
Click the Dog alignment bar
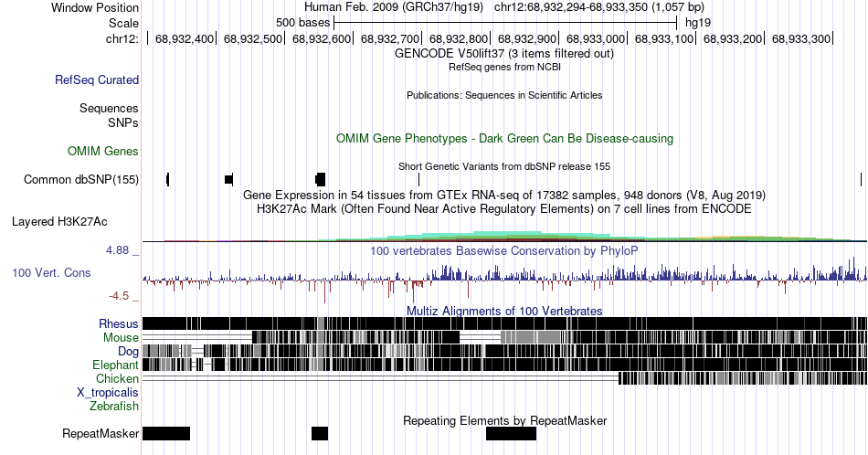(x=505, y=351)
